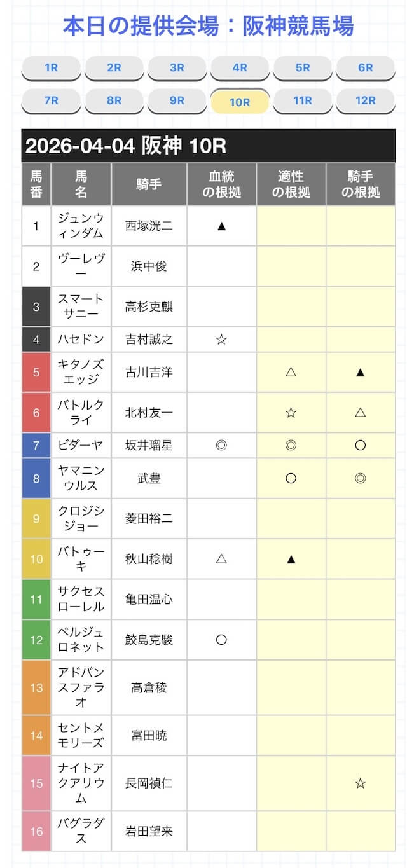Click the black triangle aptitude mark for バトゥーキ
Screen dimensions: 407x868
tap(291, 559)
